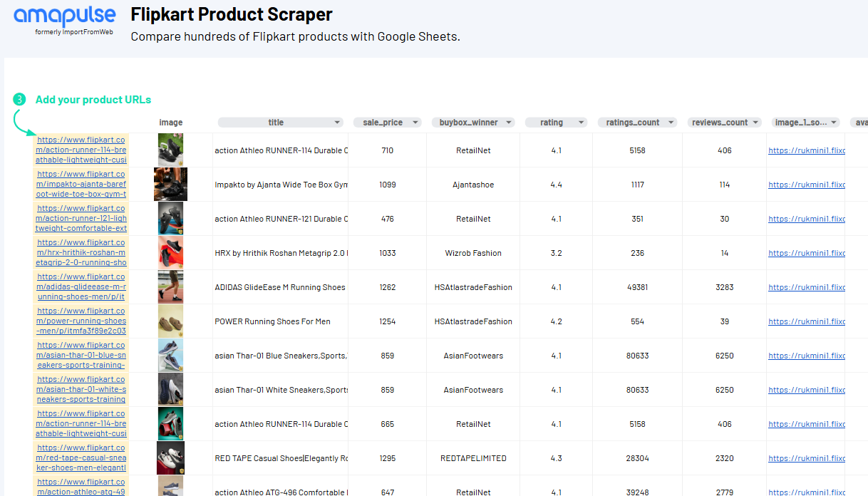The height and width of the screenshot is (496, 868).
Task: Select the sale price cell 1262
Action: click(x=388, y=287)
